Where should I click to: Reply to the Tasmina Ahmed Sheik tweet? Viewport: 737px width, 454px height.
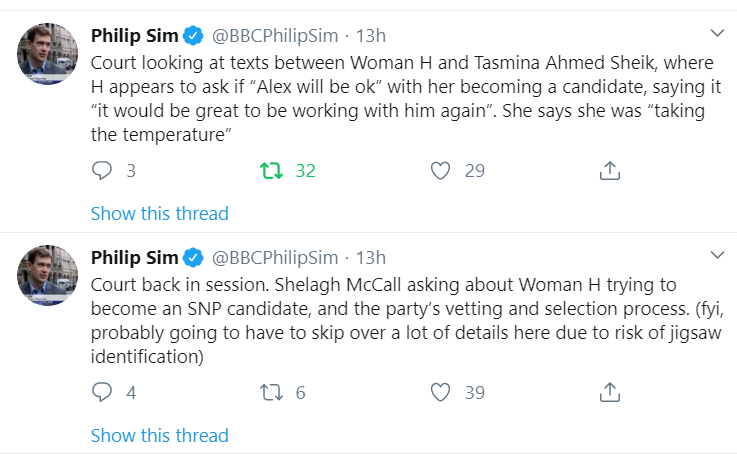[102, 170]
